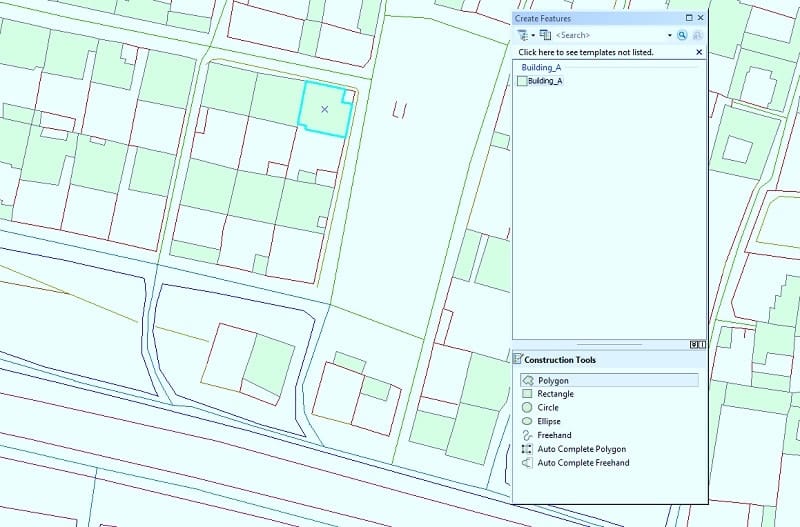Click the Building_A template color swatch
Image resolution: width=800 pixels, height=527 pixels.
pos(521,81)
